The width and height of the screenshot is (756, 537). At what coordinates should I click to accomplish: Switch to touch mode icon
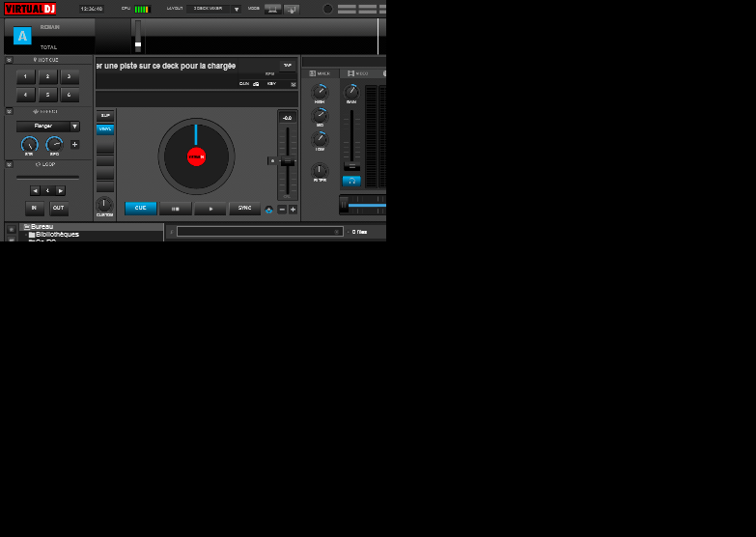[x=292, y=9]
